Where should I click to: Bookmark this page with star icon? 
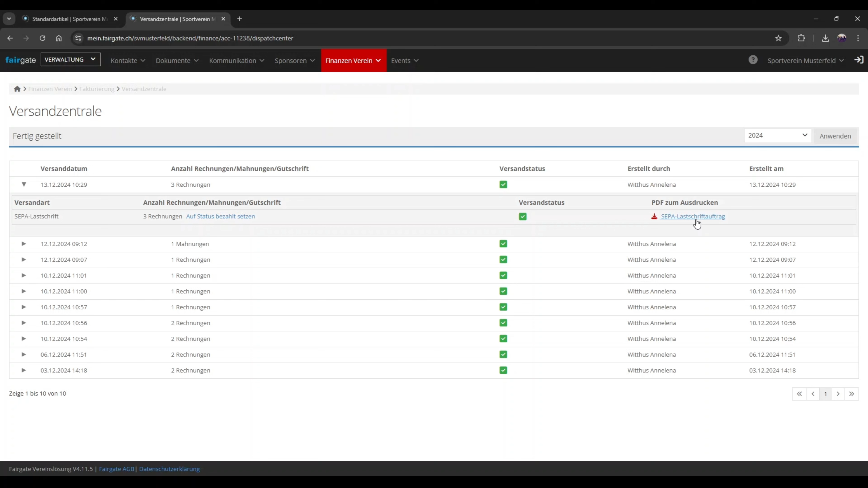tap(778, 38)
